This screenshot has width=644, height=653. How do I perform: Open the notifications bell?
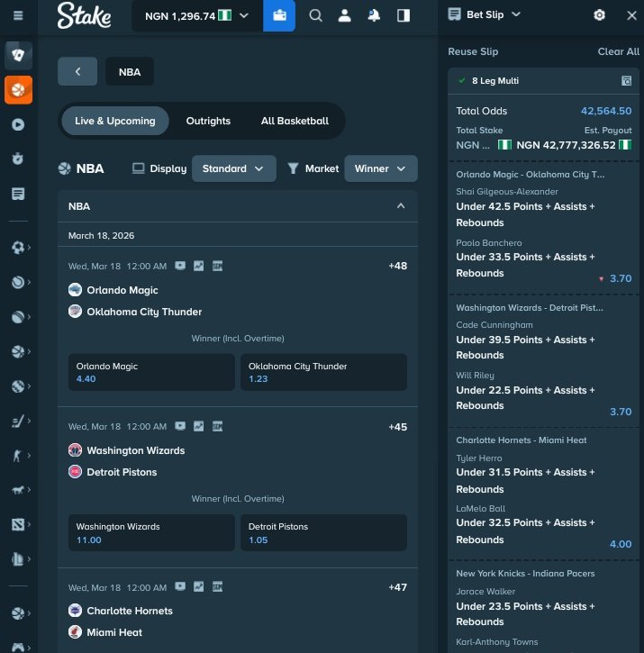tap(374, 16)
